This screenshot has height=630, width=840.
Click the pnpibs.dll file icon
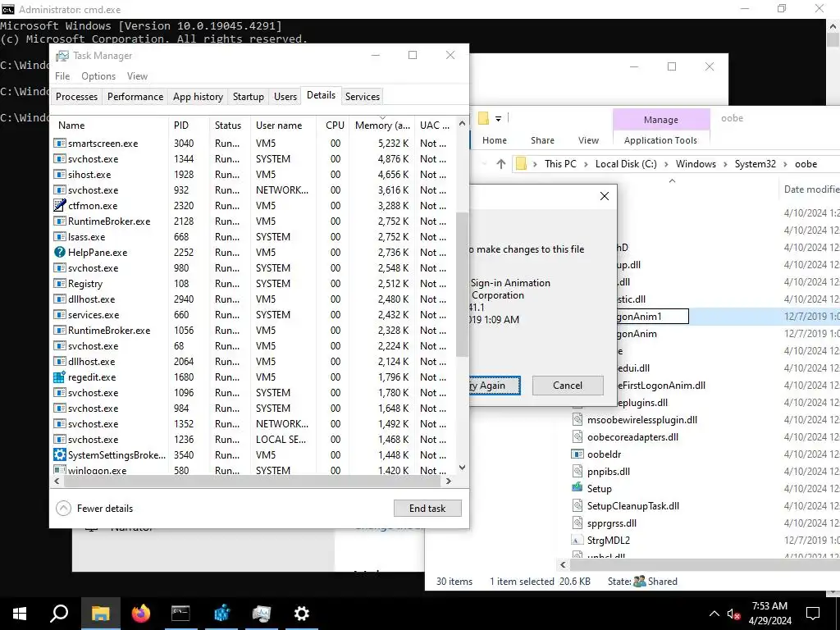577,471
